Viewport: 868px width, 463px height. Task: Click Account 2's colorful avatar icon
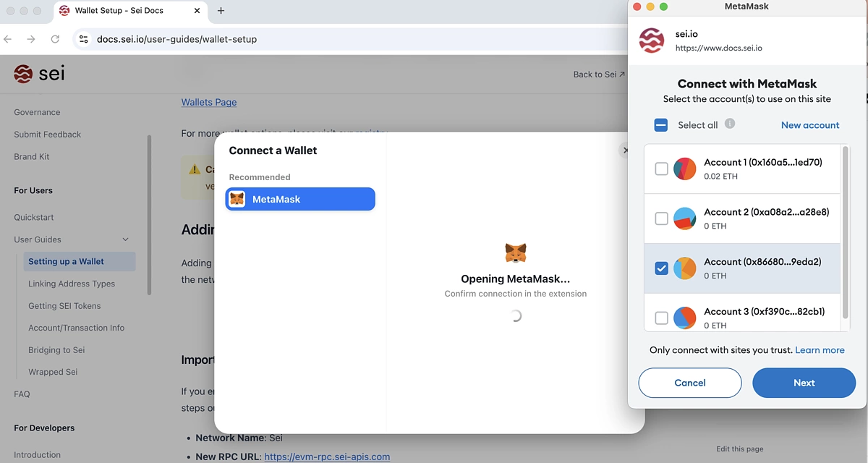pos(685,218)
